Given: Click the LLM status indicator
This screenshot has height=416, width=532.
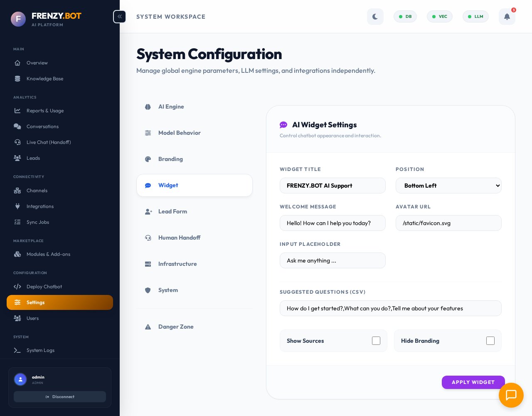Looking at the screenshot, I should coord(475,17).
